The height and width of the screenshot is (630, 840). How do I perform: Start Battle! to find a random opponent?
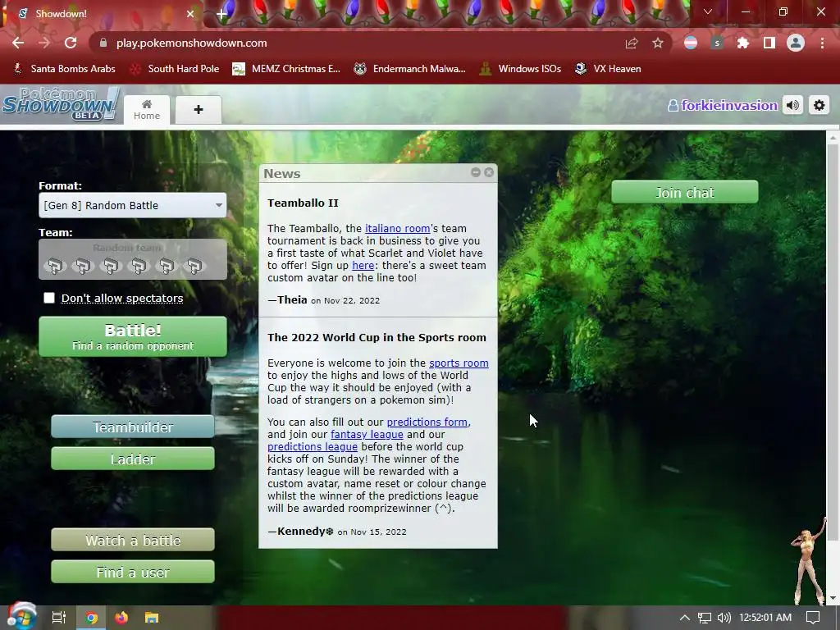132,336
